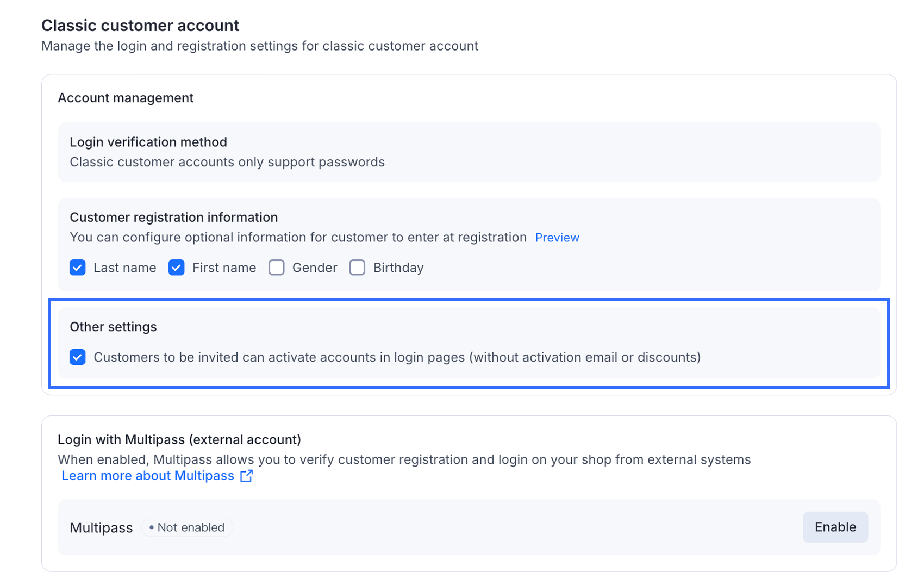
Task: Click the Account management heading
Action: click(126, 98)
